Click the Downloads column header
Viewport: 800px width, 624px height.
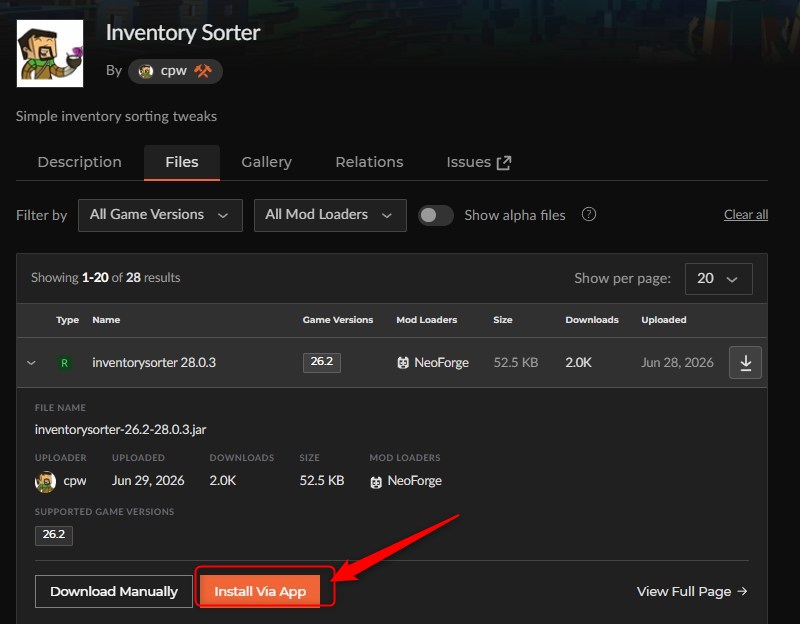pyautogui.click(x=592, y=320)
